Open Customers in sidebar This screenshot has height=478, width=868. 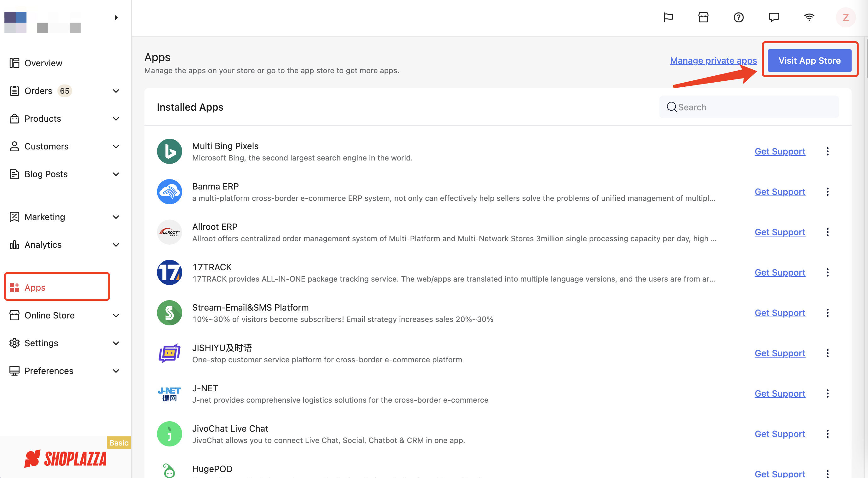[39, 146]
